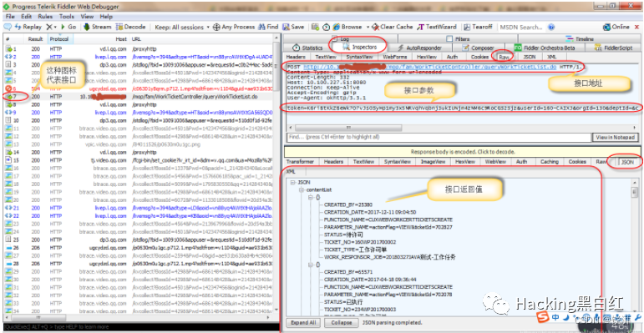Open the TextWizard tool
The image size is (644, 333).
point(436,27)
